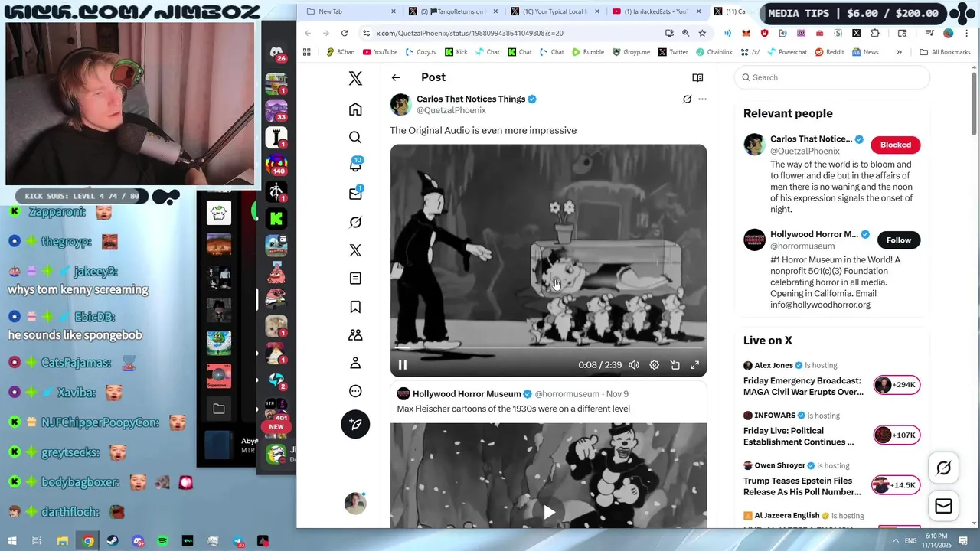Open video settings gear

point(655,365)
